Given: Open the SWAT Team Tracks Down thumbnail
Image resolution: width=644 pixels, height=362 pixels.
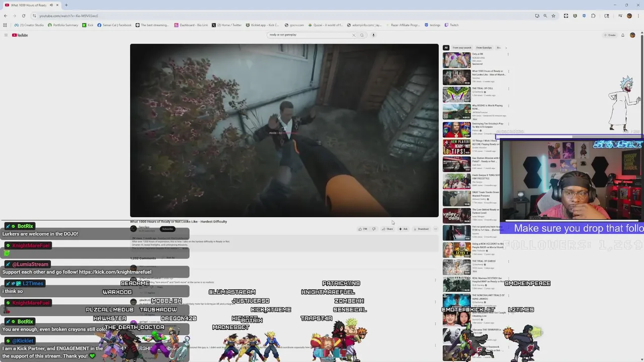Looking at the screenshot, I should [x=456, y=198].
